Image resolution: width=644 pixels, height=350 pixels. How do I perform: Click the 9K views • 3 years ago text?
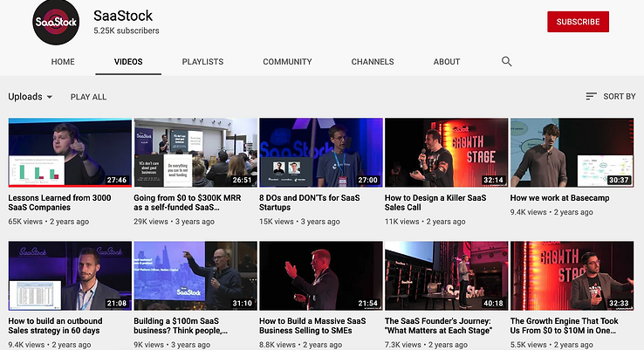(172, 345)
